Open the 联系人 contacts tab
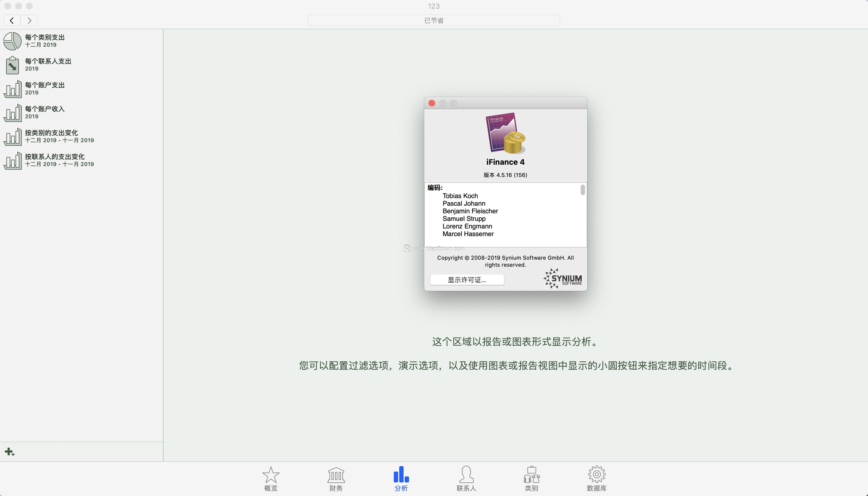The image size is (868, 496). pos(466,479)
